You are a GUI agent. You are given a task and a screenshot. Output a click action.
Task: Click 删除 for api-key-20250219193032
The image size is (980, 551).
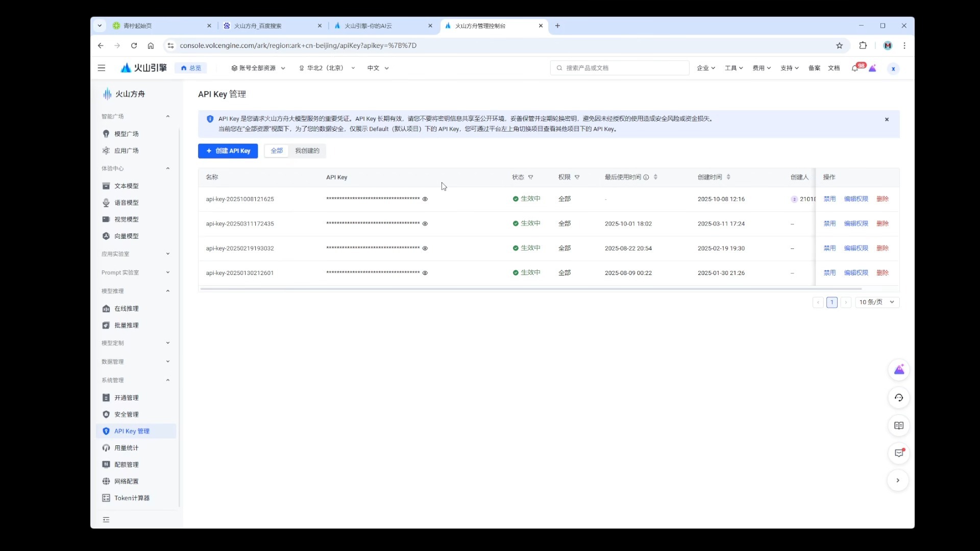click(x=883, y=248)
